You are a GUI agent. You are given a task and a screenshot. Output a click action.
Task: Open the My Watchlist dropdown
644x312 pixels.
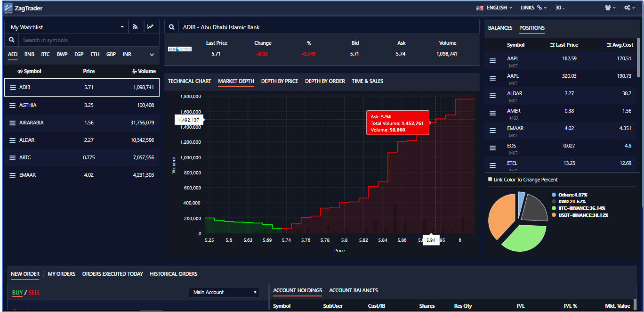pyautogui.click(x=66, y=27)
